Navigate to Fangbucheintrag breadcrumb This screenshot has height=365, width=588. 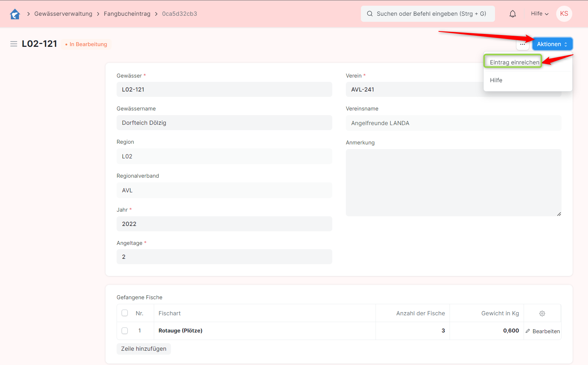pyautogui.click(x=127, y=14)
